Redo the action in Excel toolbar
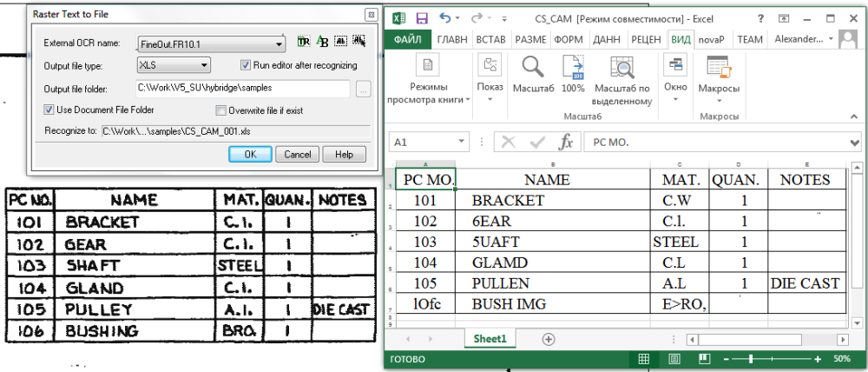This screenshot has height=372, width=868. tap(477, 18)
